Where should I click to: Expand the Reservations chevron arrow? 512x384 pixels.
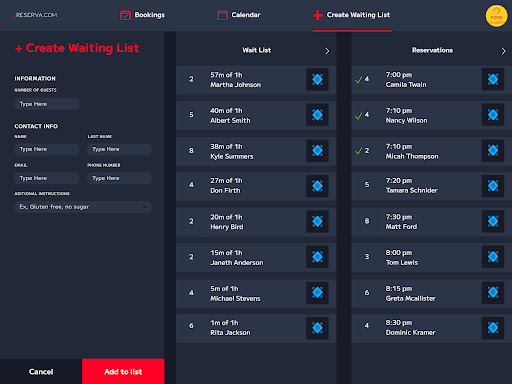click(x=503, y=51)
